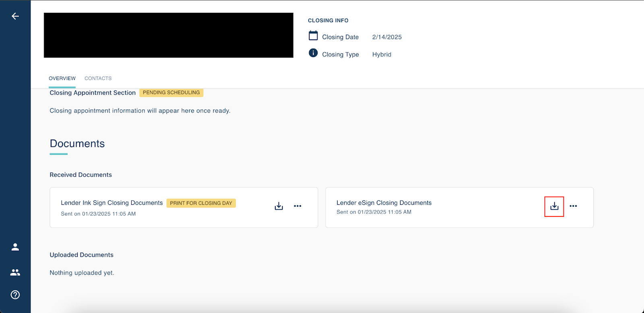Click the calendar icon beside Closing Date
This screenshot has width=644, height=313.
click(x=313, y=36)
